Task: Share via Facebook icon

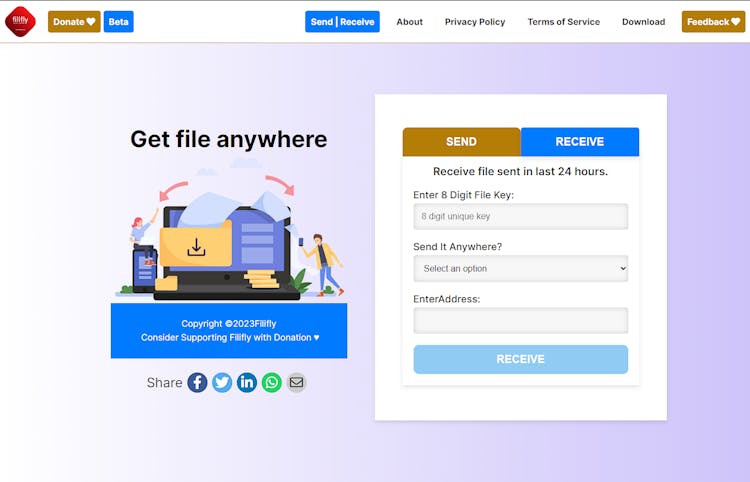Action: point(197,382)
